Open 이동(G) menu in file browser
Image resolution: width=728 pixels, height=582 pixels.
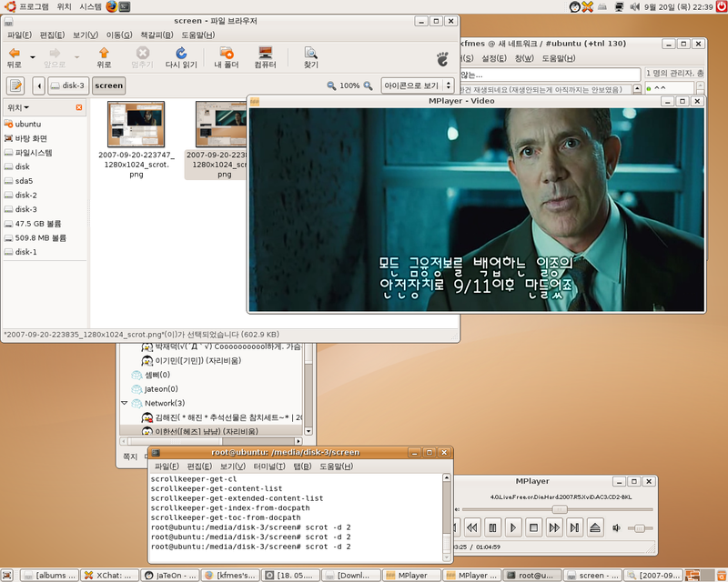[x=119, y=35]
